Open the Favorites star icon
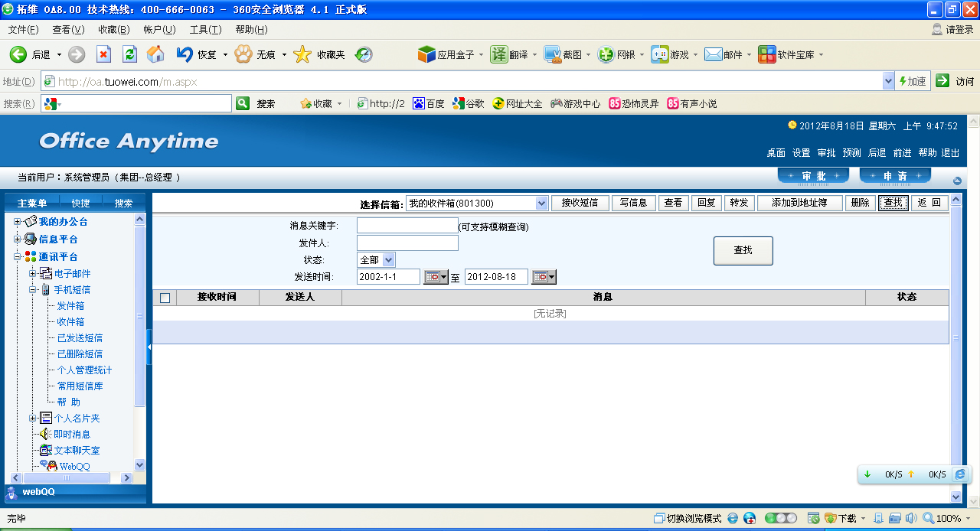Screen dimensions: 980x531 point(302,54)
